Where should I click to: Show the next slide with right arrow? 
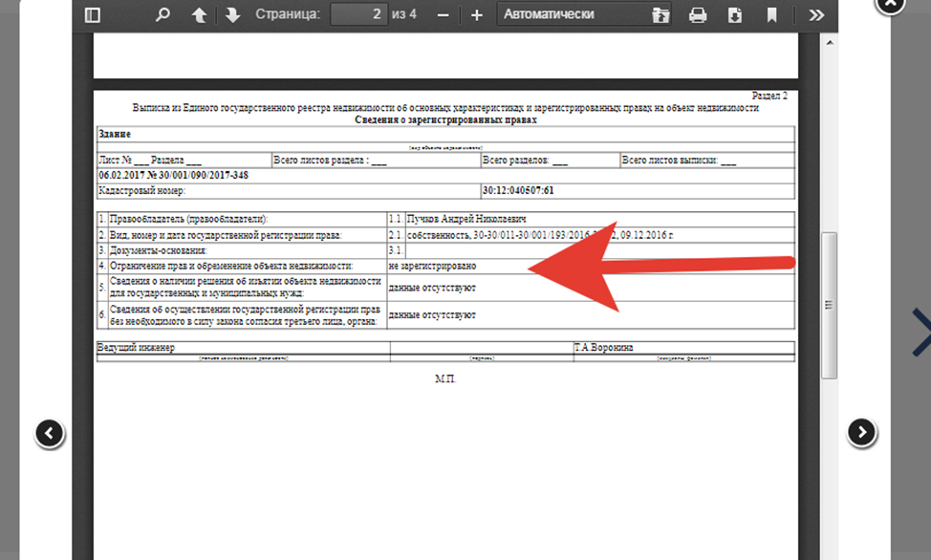862,433
